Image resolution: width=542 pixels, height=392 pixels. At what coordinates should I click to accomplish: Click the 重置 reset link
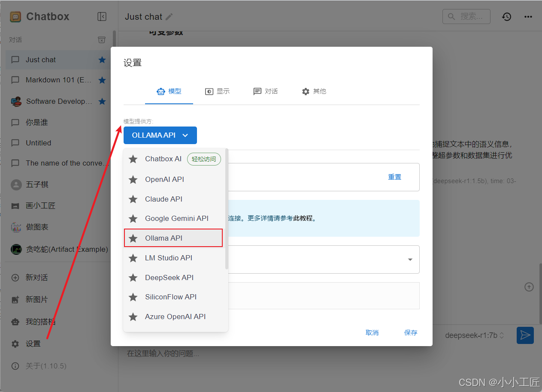click(394, 176)
